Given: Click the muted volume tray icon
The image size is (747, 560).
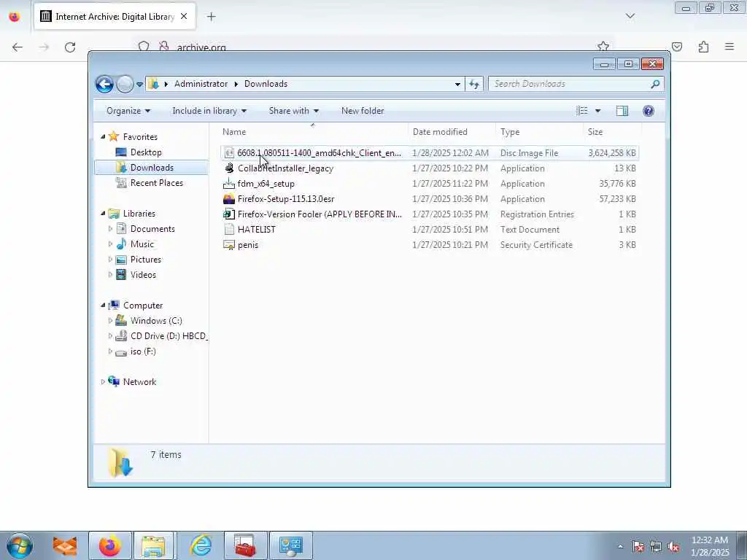Looking at the screenshot, I should [x=673, y=546].
